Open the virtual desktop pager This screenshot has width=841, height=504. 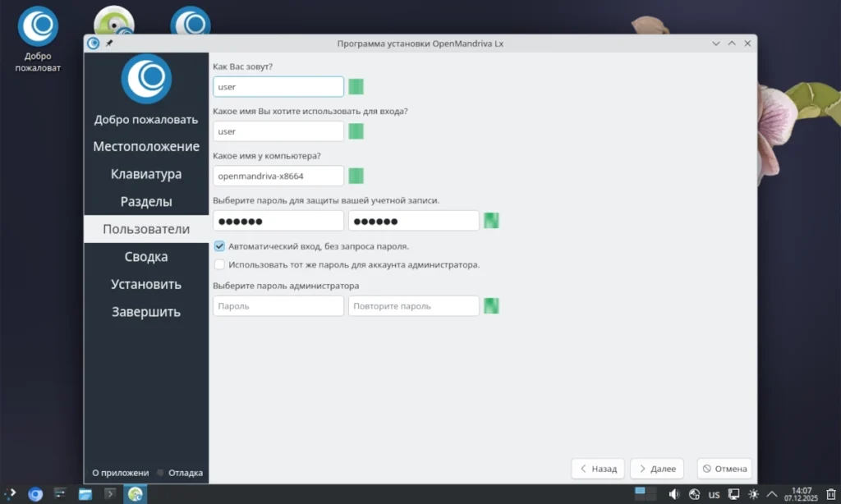click(x=646, y=494)
